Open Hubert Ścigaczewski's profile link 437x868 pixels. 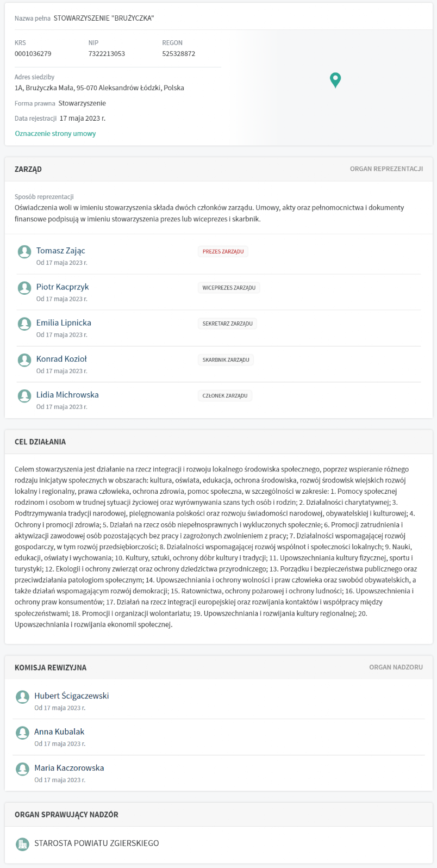coord(72,696)
